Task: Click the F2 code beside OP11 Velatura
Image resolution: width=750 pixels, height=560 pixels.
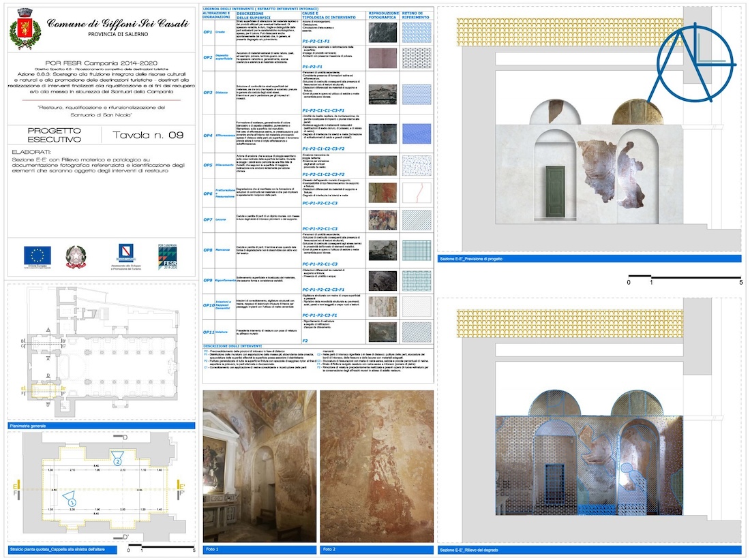Action: [x=303, y=339]
